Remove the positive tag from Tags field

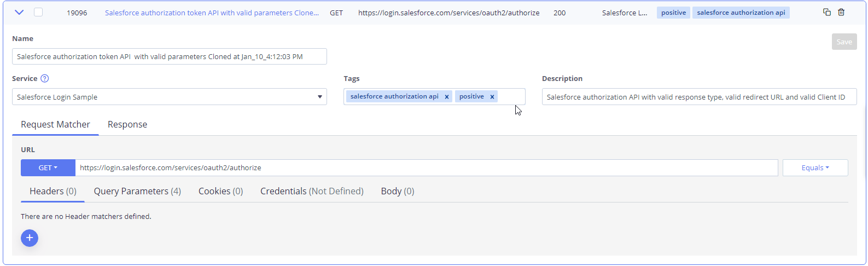[492, 97]
